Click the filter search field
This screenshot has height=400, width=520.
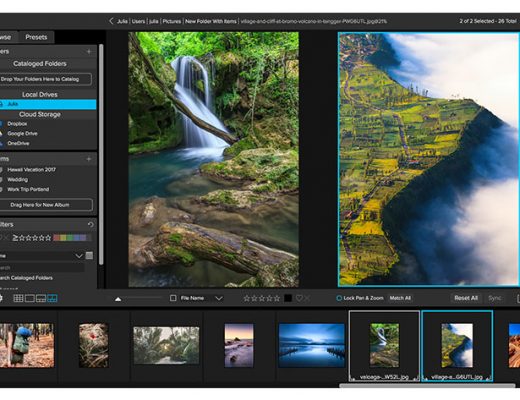(x=42, y=268)
